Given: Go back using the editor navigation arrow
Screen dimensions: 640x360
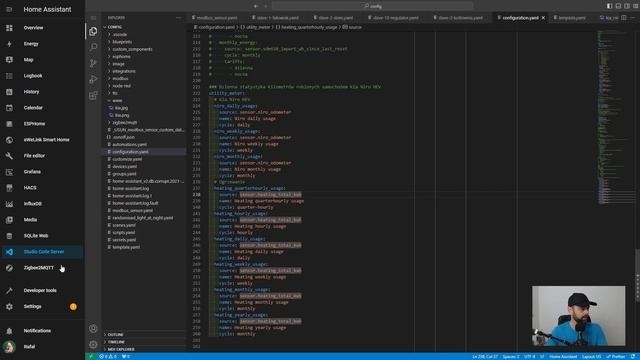Looking at the screenshot, I should tap(256, 6).
